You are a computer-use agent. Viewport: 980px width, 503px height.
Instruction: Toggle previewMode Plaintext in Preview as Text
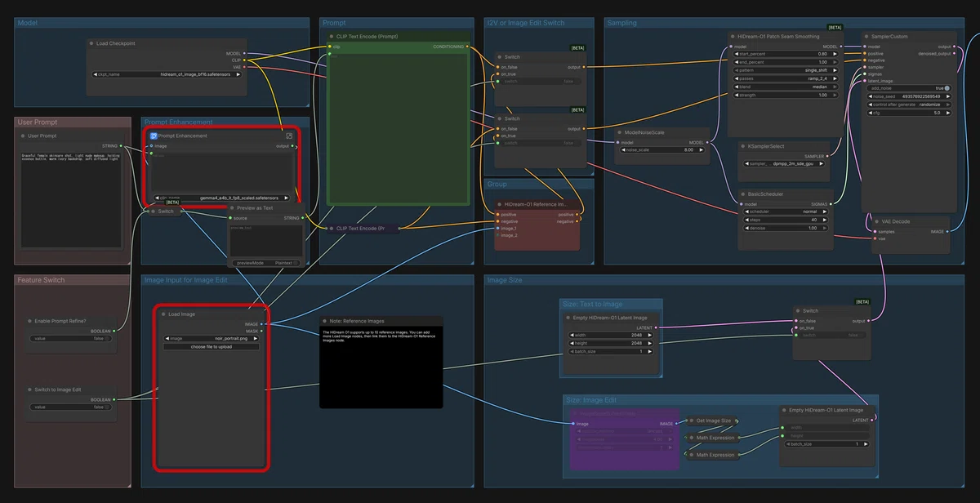click(266, 263)
